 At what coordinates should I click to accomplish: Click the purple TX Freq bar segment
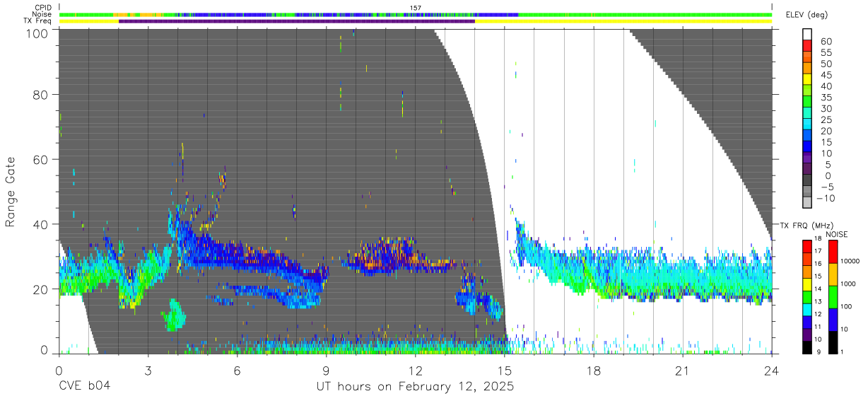pos(297,21)
